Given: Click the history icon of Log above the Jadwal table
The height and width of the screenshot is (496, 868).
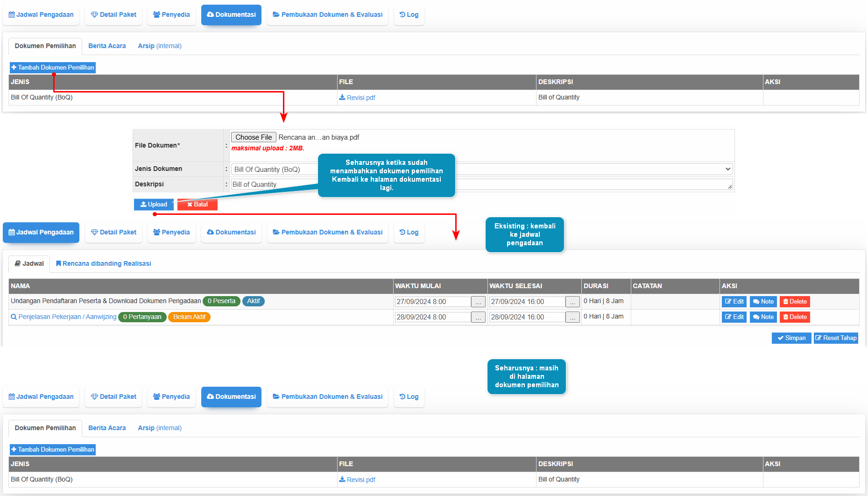Looking at the screenshot, I should tap(402, 232).
